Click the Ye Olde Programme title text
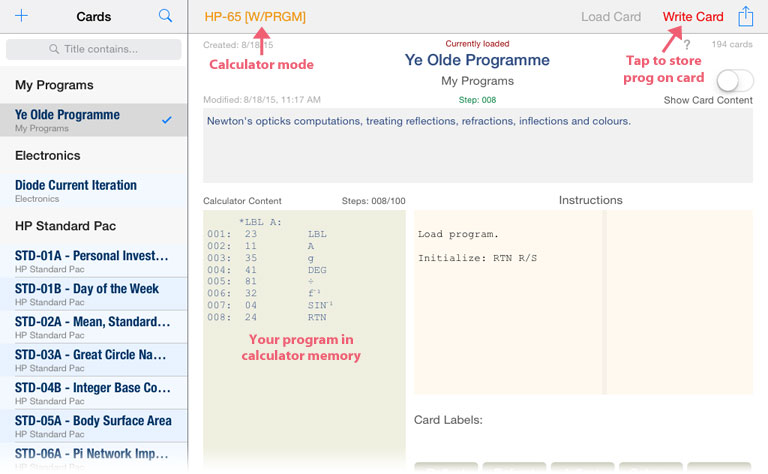Viewport: 768px width, 474px height. [x=477, y=60]
